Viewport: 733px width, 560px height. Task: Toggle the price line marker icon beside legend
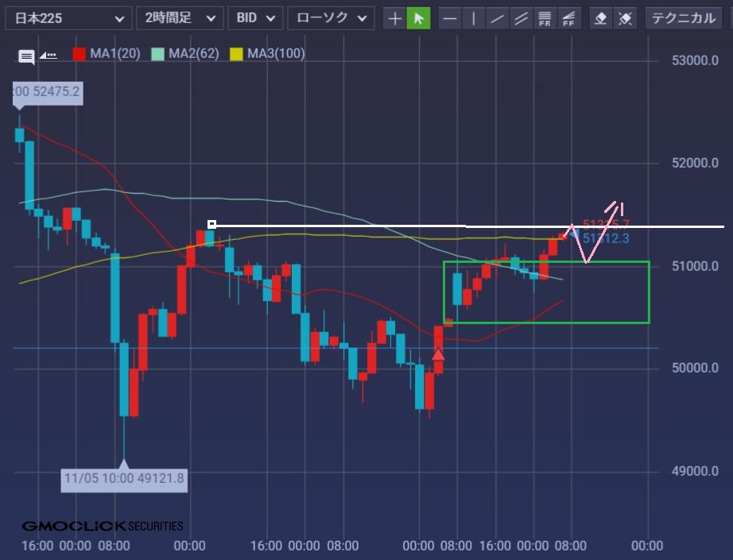[48, 55]
